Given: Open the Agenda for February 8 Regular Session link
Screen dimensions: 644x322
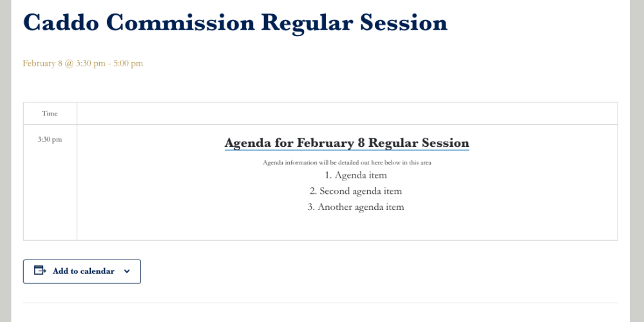Looking at the screenshot, I should 346,143.
